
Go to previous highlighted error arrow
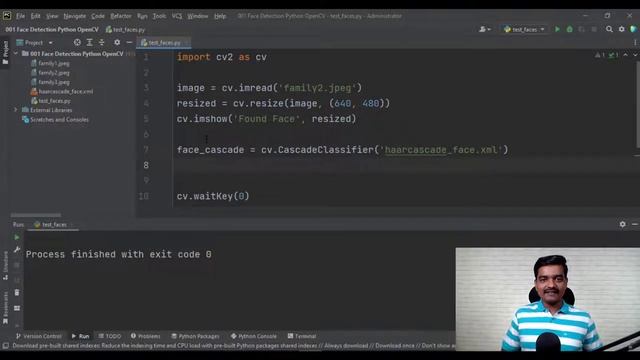[625, 55]
